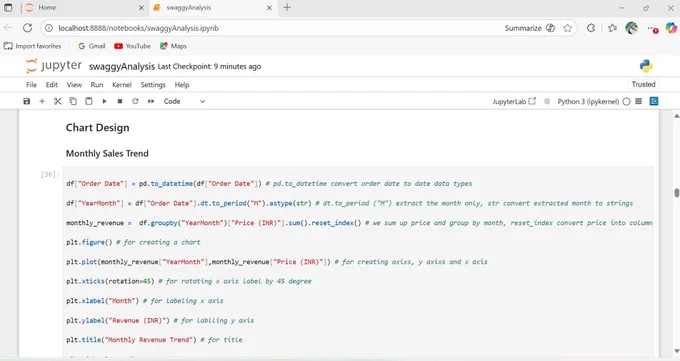Open the YouTube bookmark
This screenshot has height=361, width=680.
click(132, 46)
